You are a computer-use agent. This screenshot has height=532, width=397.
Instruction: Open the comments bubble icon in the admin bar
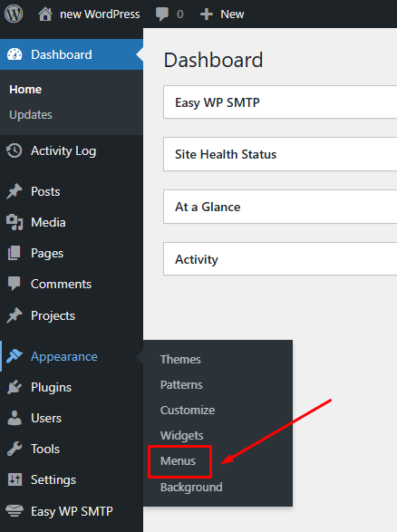click(x=162, y=15)
